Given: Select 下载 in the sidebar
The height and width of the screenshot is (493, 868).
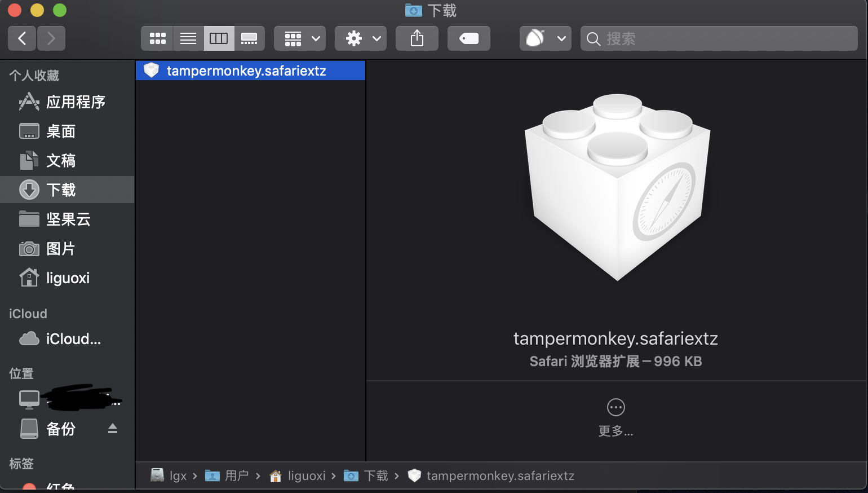Looking at the screenshot, I should [x=67, y=190].
